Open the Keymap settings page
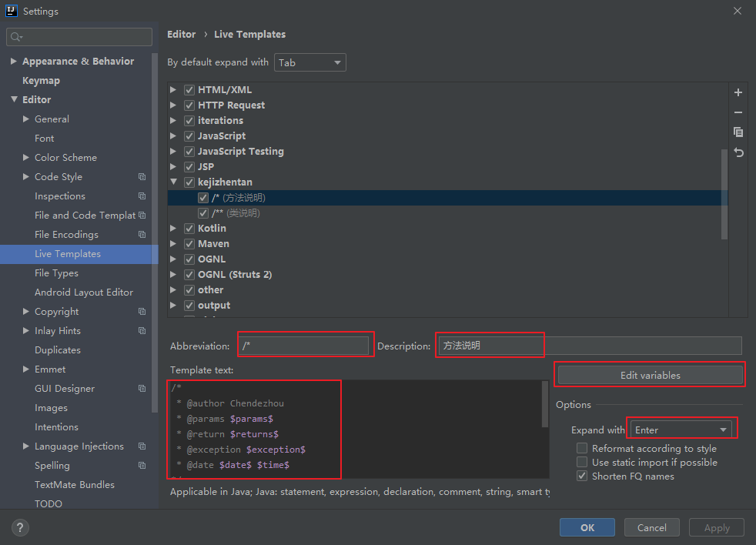This screenshot has width=756, height=545. [x=41, y=81]
